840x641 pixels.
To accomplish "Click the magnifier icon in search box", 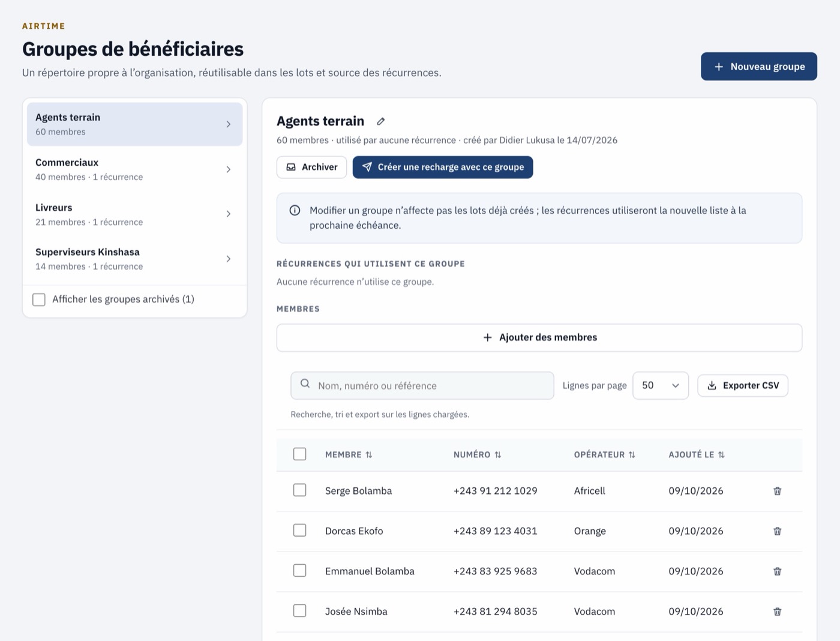I will (305, 384).
